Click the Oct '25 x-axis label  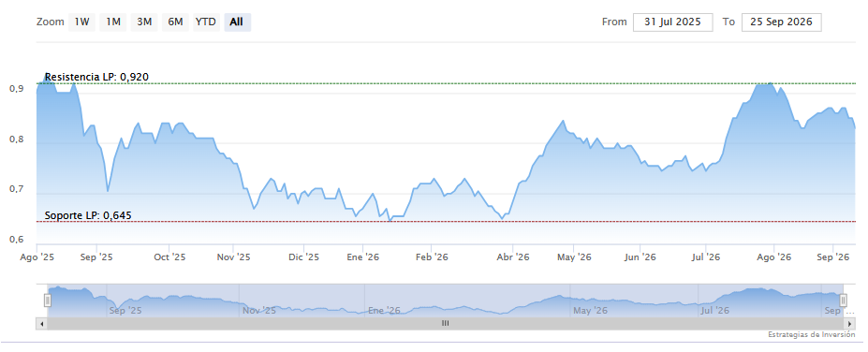169,257
